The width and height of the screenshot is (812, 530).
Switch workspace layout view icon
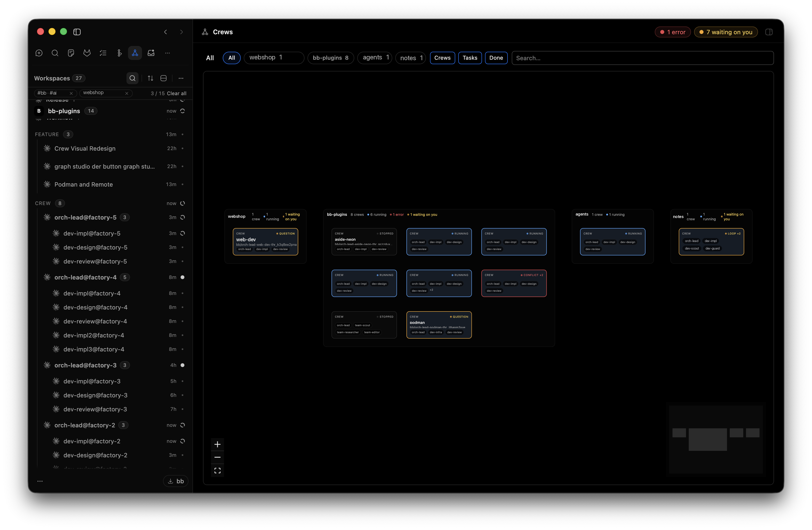(163, 78)
